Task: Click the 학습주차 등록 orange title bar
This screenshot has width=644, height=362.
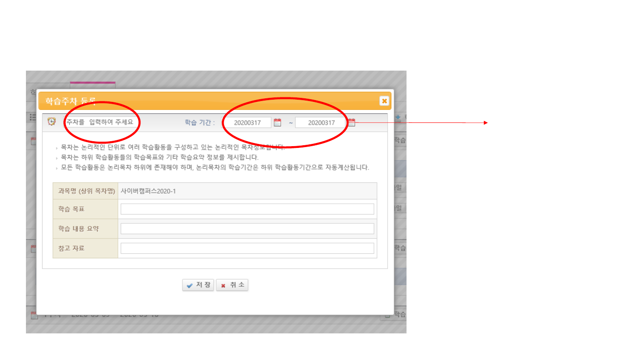Action: point(224,101)
